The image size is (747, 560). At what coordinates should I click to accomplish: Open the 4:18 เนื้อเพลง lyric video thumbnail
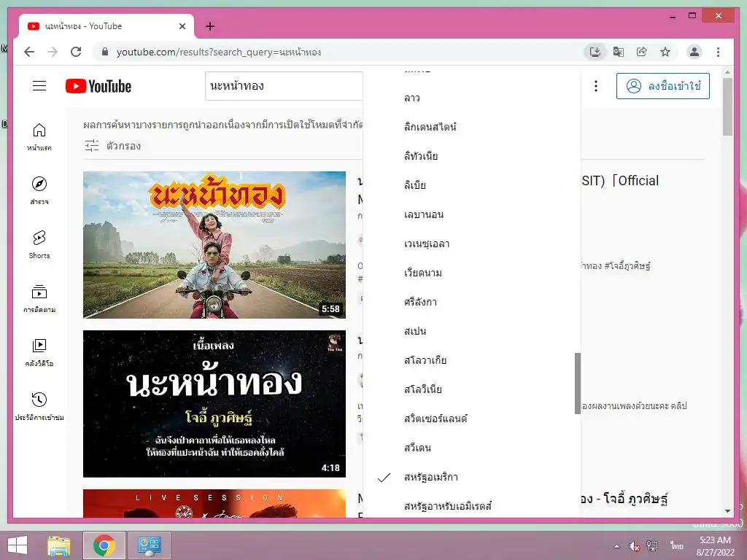pyautogui.click(x=214, y=404)
